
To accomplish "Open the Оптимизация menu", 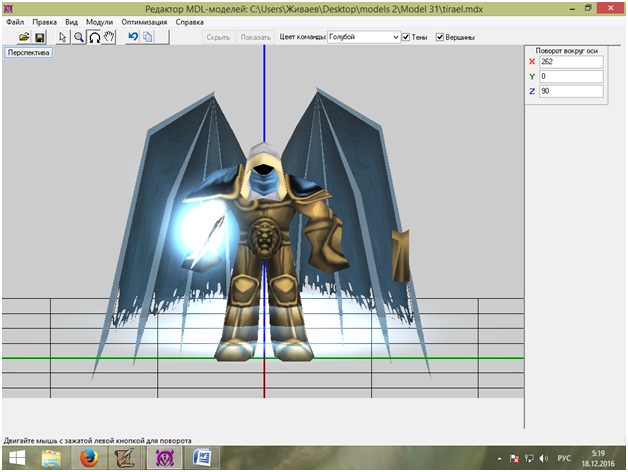I will (x=145, y=21).
